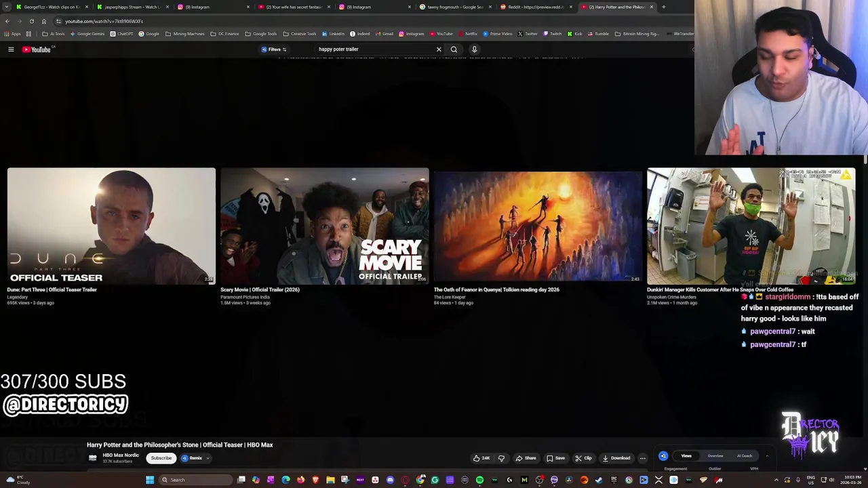This screenshot has width=868, height=488.
Task: Run search with the magnifier button
Action: point(454,49)
